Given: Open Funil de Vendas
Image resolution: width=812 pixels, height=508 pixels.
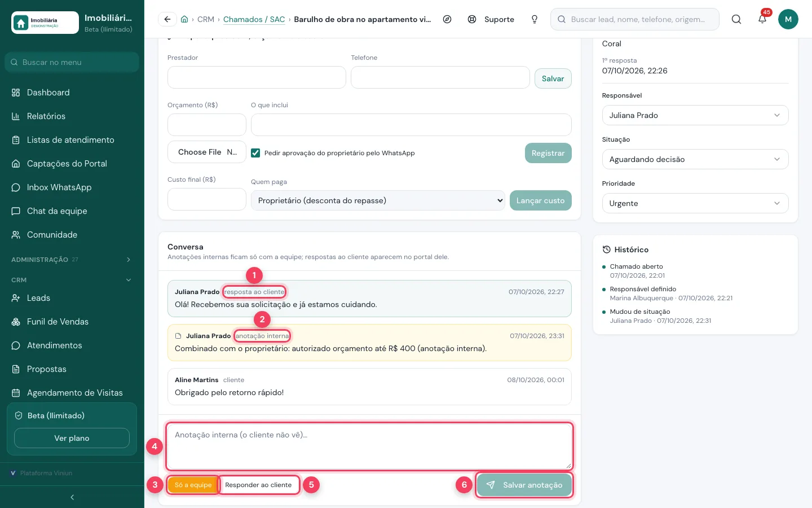Looking at the screenshot, I should point(72,322).
